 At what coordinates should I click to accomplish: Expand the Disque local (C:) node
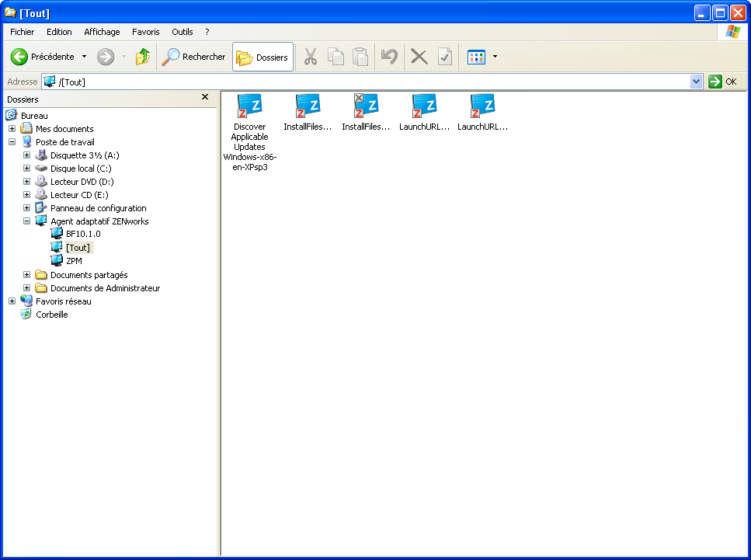point(26,168)
